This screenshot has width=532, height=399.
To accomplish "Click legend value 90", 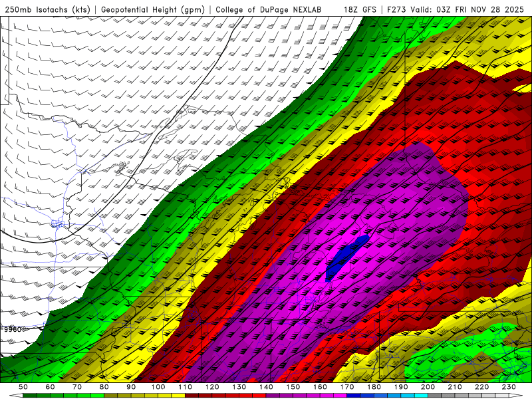I will click(131, 387).
